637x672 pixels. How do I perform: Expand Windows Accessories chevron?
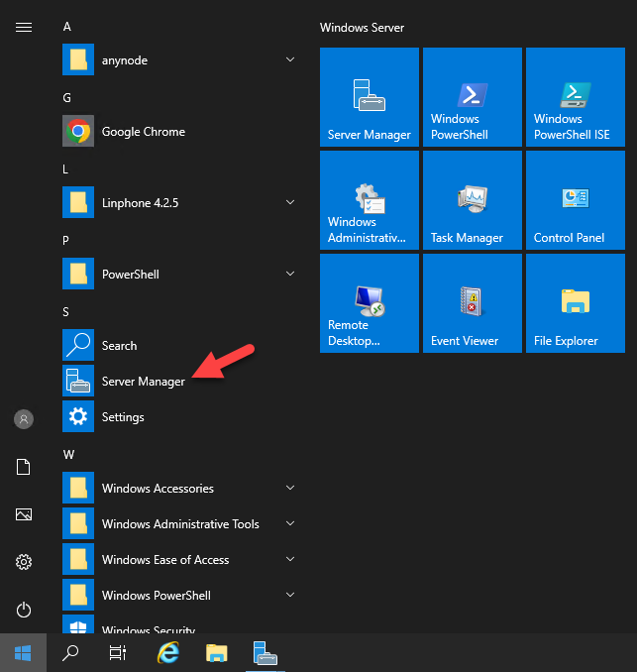(x=290, y=488)
